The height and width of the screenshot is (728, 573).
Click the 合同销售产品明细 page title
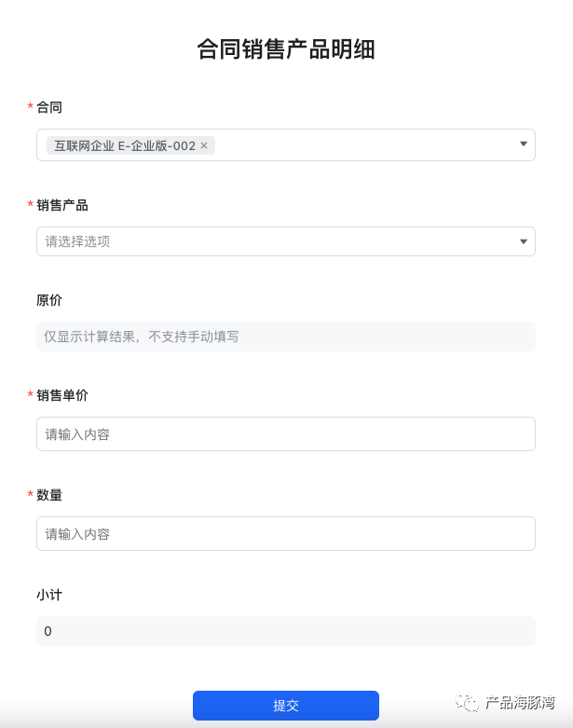point(286,49)
